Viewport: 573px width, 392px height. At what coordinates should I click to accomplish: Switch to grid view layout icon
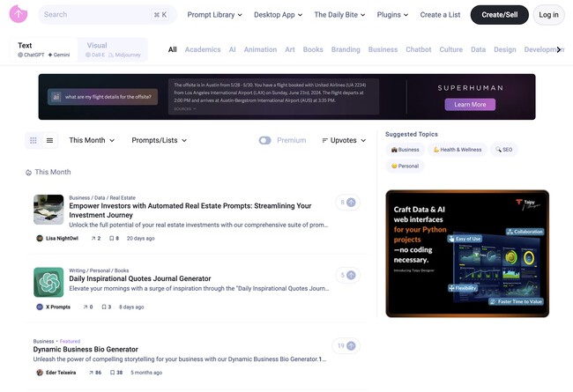(33, 140)
